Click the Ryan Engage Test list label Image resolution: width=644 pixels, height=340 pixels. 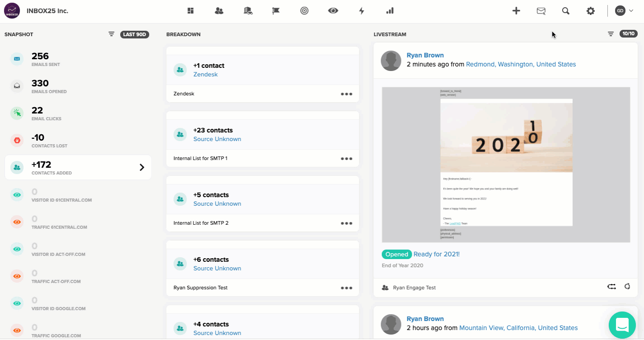[x=414, y=288]
